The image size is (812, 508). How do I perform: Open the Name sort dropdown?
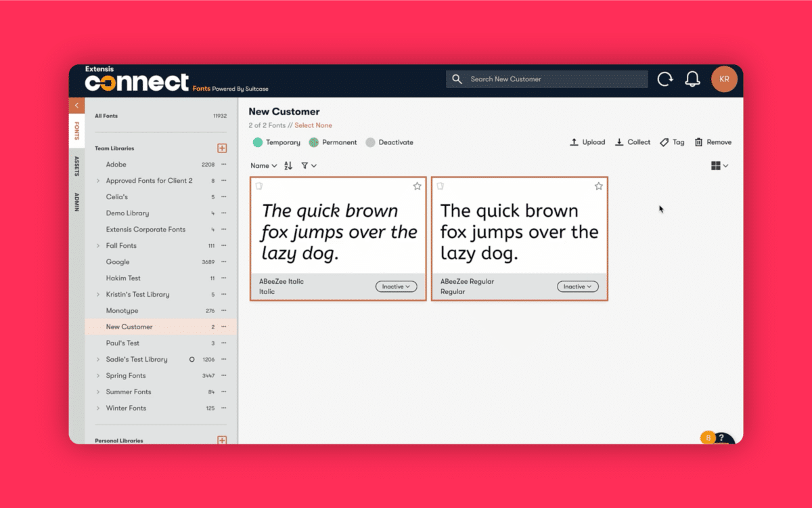(x=264, y=165)
